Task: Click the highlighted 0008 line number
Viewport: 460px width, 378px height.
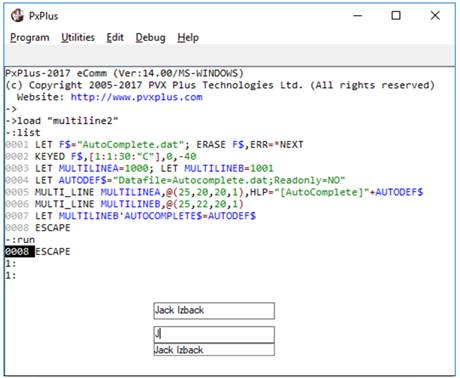Action: click(x=20, y=251)
